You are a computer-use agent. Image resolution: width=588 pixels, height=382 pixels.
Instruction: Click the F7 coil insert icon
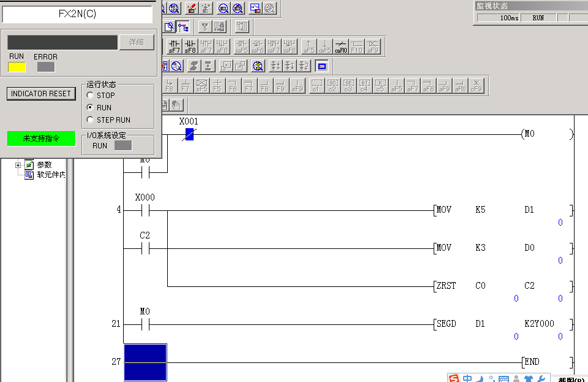click(249, 85)
